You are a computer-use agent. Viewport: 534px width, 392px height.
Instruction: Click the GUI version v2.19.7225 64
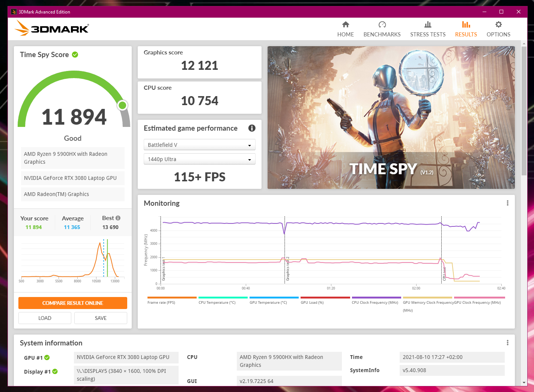pyautogui.click(x=289, y=381)
